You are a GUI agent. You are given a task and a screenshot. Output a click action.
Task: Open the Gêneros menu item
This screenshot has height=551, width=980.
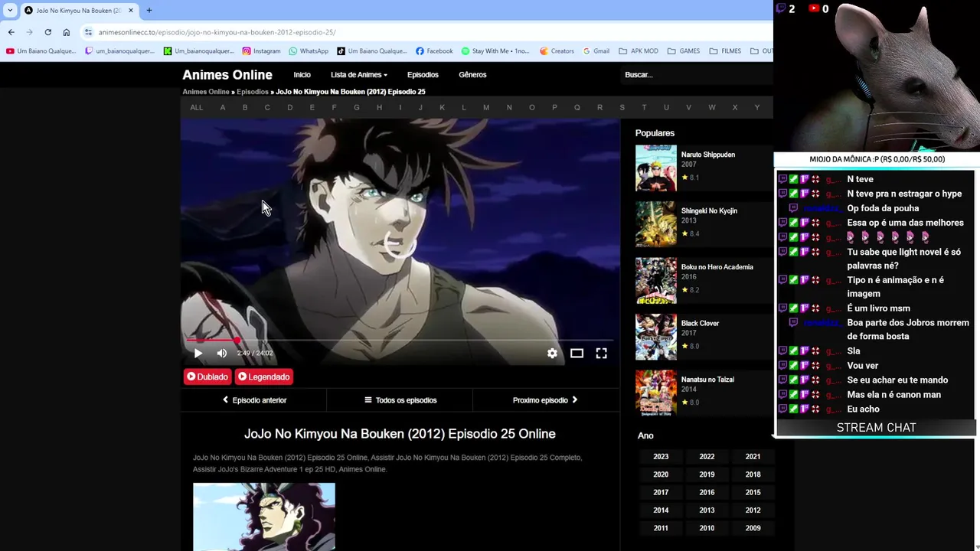point(472,75)
